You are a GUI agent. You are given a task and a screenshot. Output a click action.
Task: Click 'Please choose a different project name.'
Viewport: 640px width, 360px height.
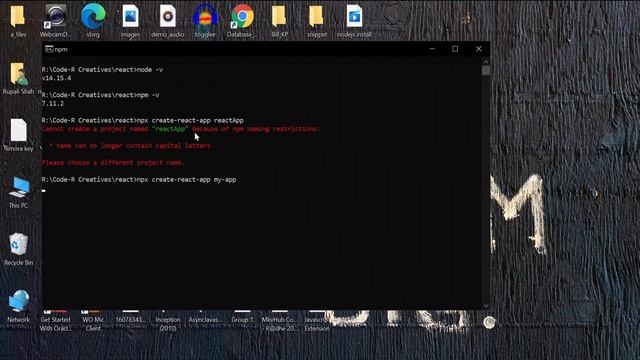113,162
